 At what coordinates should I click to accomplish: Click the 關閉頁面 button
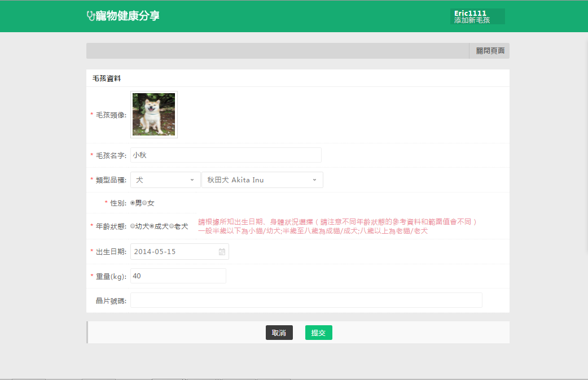[x=489, y=51]
